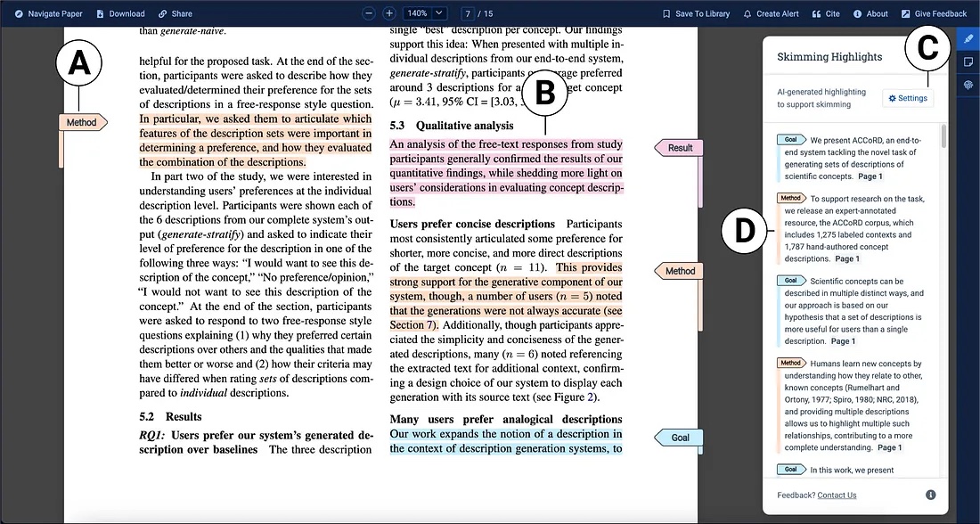Download the paper PDF
This screenshot has width=980, height=524.
pyautogui.click(x=120, y=13)
